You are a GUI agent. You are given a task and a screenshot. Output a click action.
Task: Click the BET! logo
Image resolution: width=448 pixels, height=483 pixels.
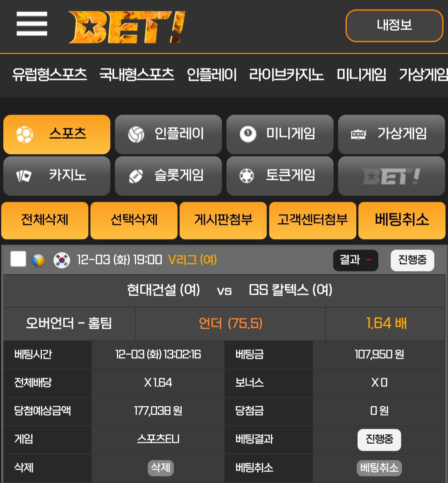127,27
